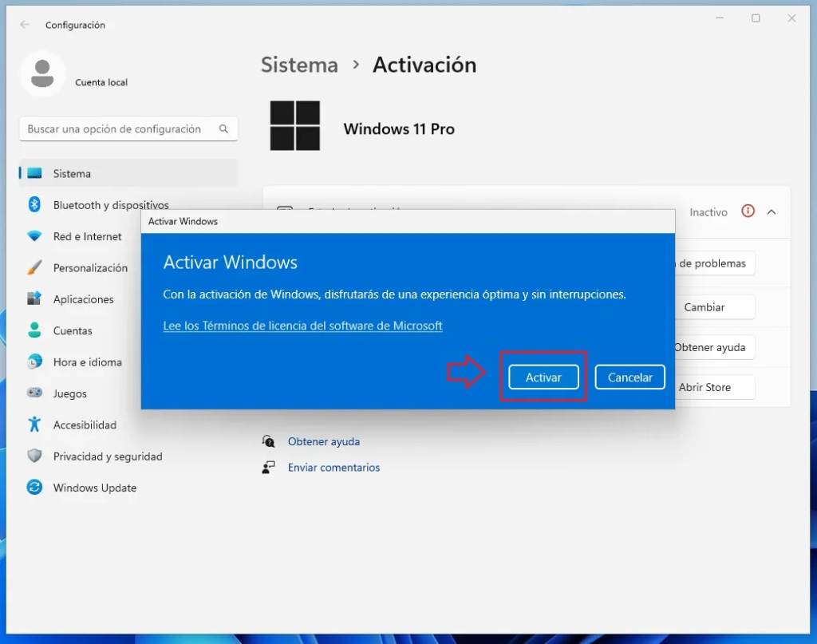Click the magnifier search icon
This screenshot has width=817, height=644.
223,128
